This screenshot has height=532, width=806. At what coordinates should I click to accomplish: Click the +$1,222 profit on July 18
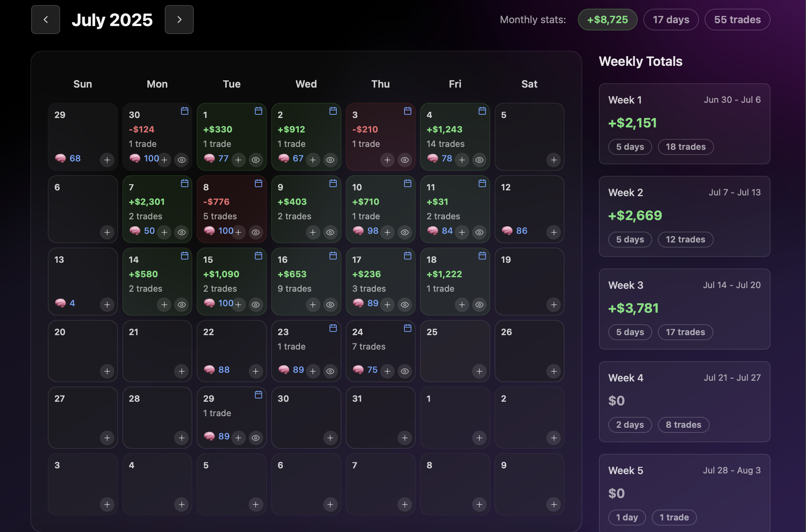click(445, 274)
